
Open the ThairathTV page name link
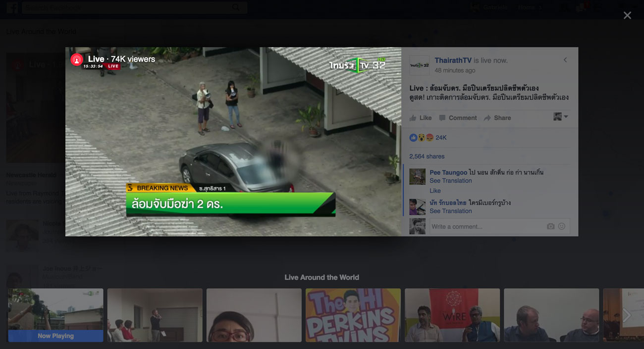tap(453, 60)
